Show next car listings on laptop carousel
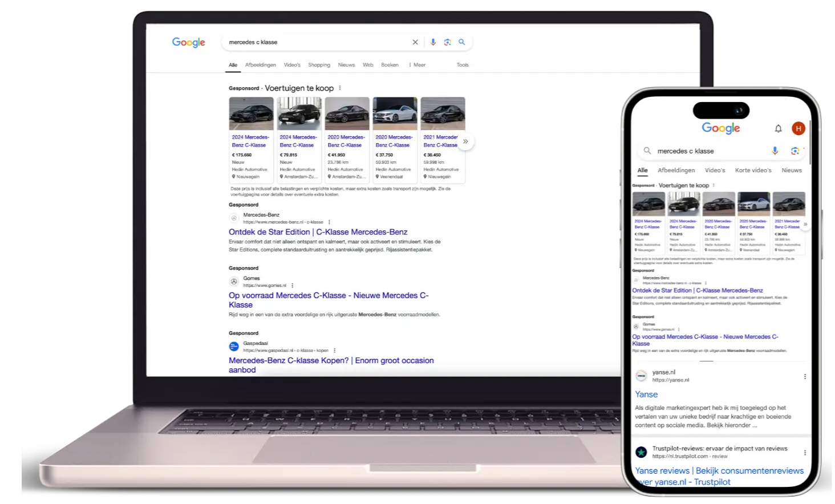Viewport: 835px width, 504px height. click(x=465, y=141)
